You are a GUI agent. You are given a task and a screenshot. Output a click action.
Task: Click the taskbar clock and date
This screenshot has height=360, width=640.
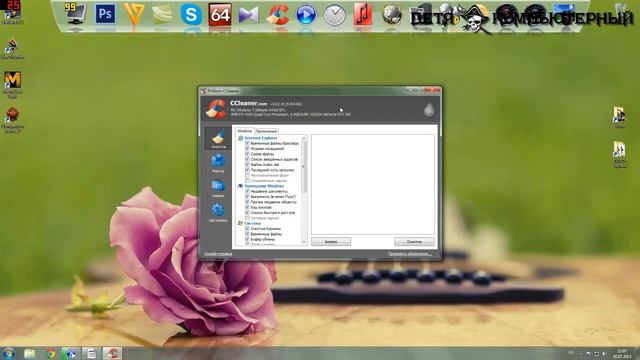622,353
